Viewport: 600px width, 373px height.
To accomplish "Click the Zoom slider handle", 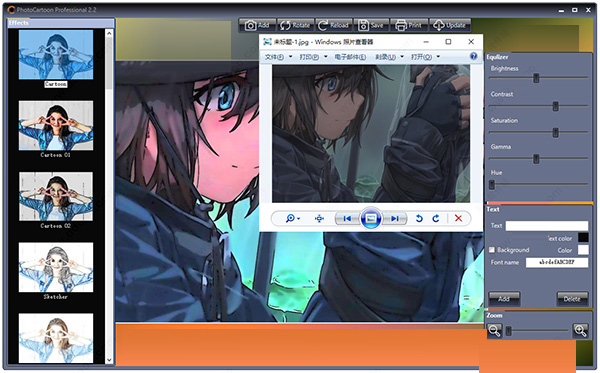I will click(509, 331).
